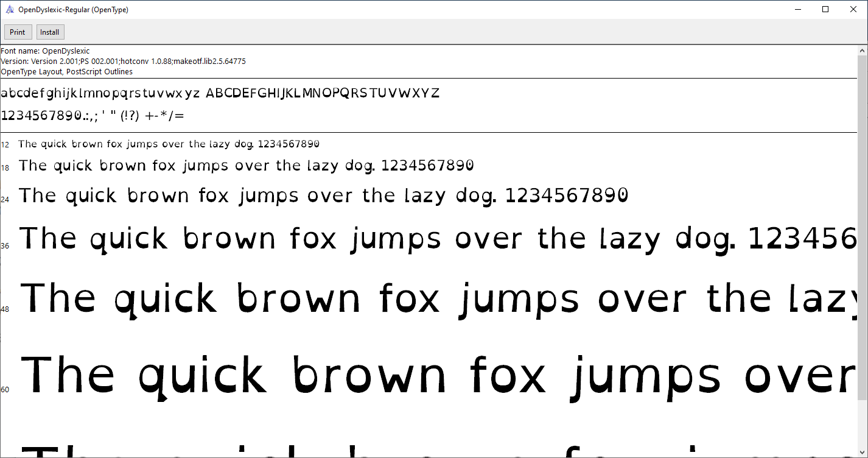Close the font viewer window

point(853,9)
